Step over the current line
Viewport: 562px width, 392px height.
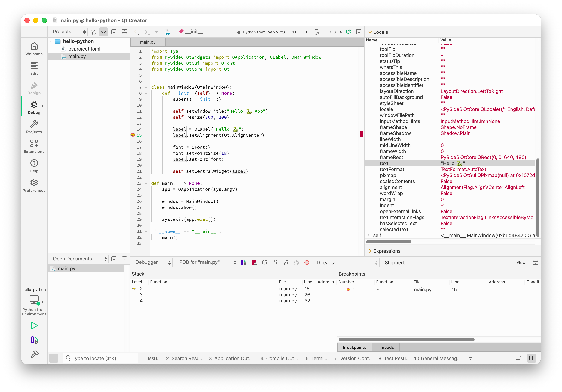(265, 262)
